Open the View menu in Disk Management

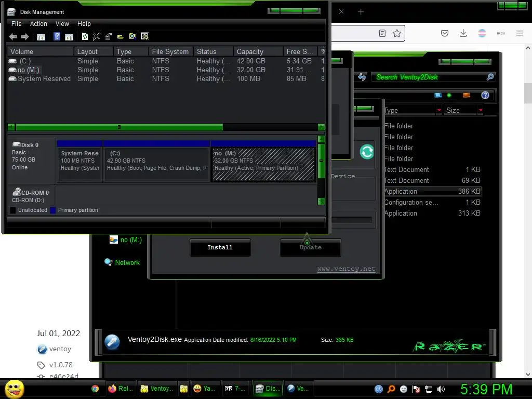click(x=62, y=24)
